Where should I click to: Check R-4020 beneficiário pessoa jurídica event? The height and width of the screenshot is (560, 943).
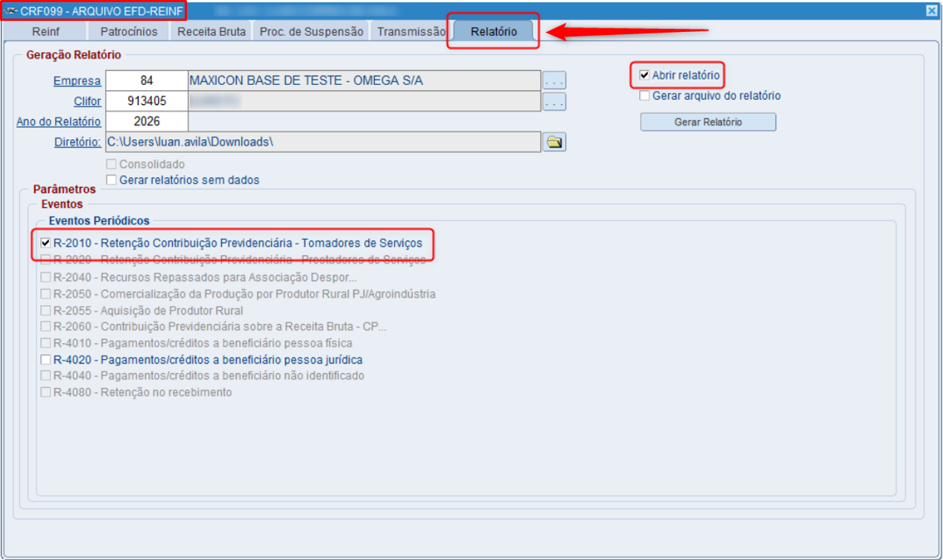pyautogui.click(x=46, y=360)
